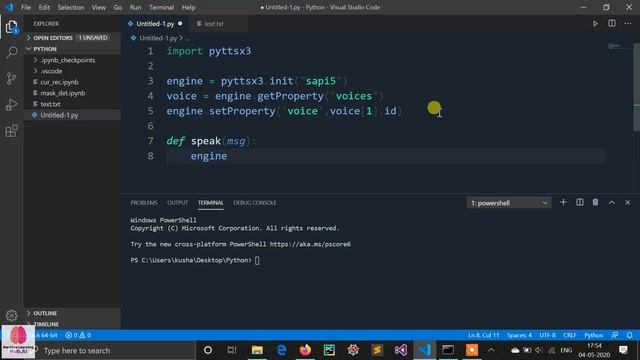Select Untitled-1.py in the explorer tree
The width and height of the screenshot is (640, 360).
click(x=72, y=115)
